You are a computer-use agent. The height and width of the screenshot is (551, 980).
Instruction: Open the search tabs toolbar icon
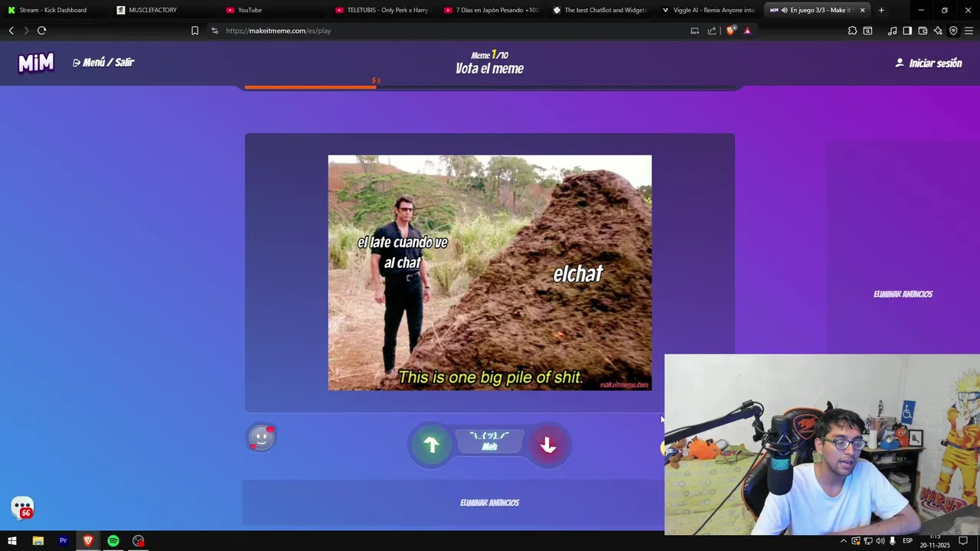(867, 31)
